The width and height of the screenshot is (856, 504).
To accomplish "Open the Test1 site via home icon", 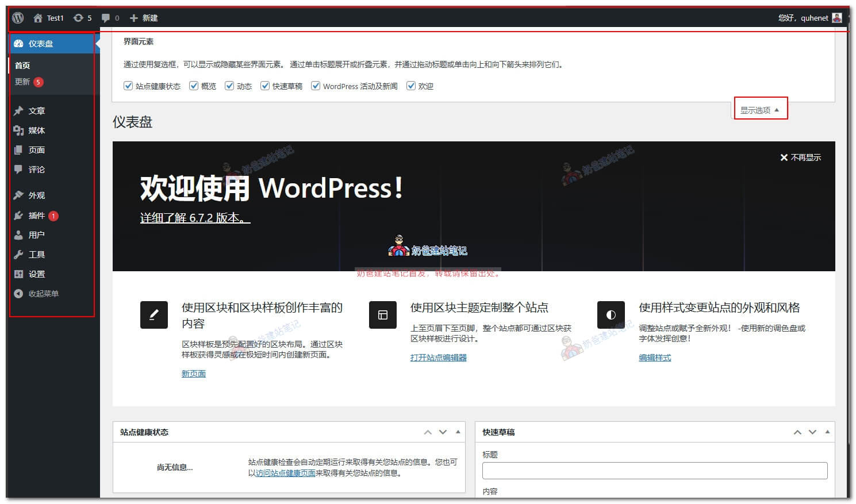I will (38, 17).
